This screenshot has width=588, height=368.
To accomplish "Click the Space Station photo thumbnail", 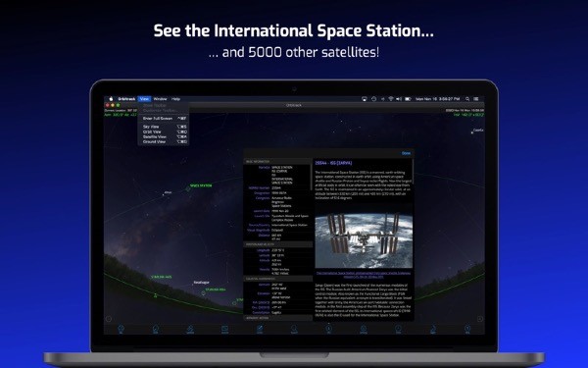I will click(364, 240).
